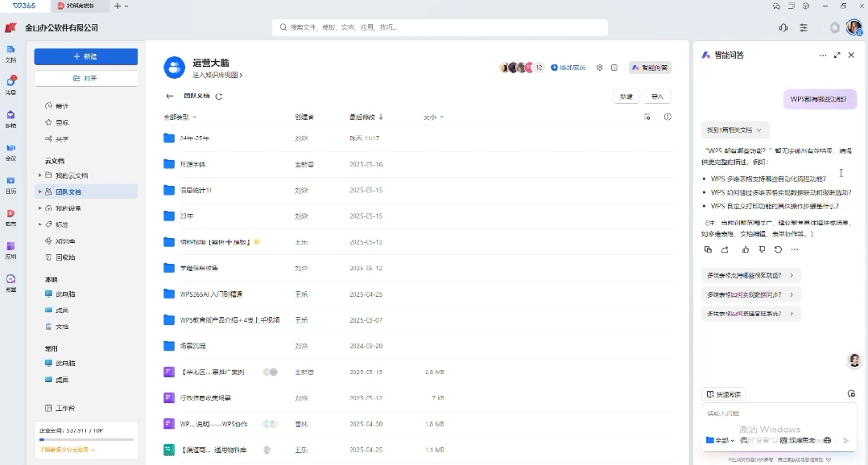Open the 智能问答 panel more menu
This screenshot has width=868, height=465.
[823, 56]
